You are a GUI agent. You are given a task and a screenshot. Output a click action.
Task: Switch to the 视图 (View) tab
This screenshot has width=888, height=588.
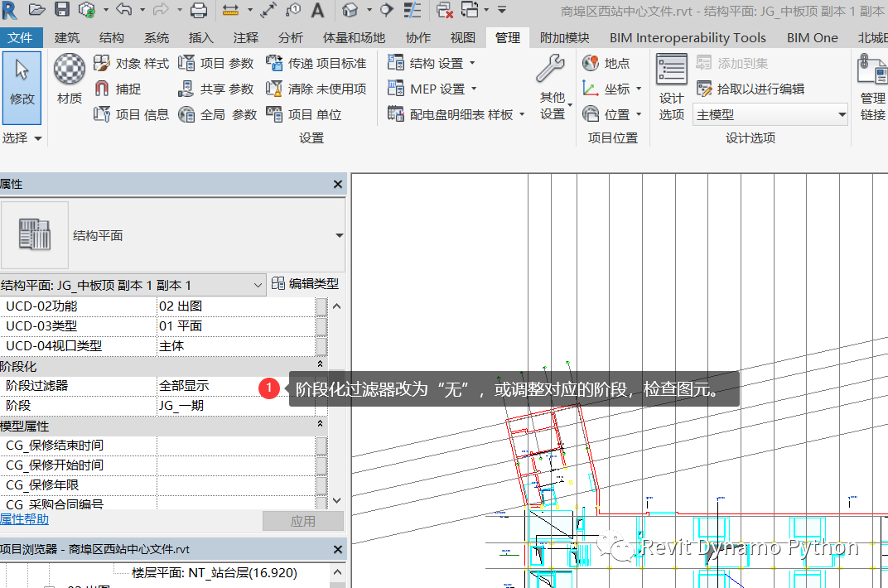click(x=463, y=38)
